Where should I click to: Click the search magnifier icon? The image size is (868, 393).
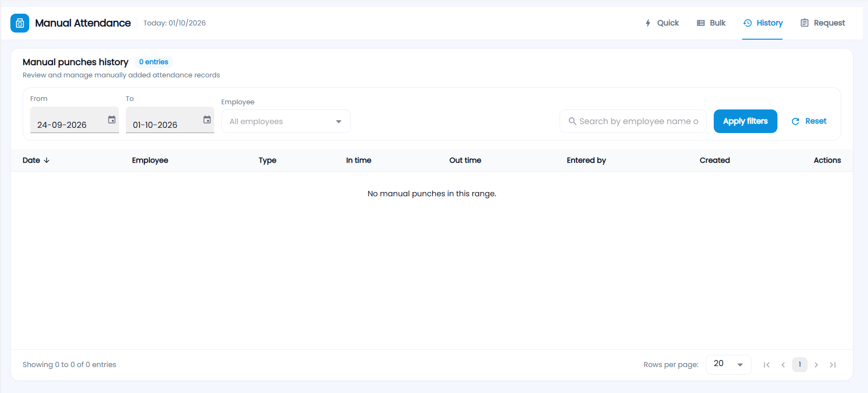point(572,121)
